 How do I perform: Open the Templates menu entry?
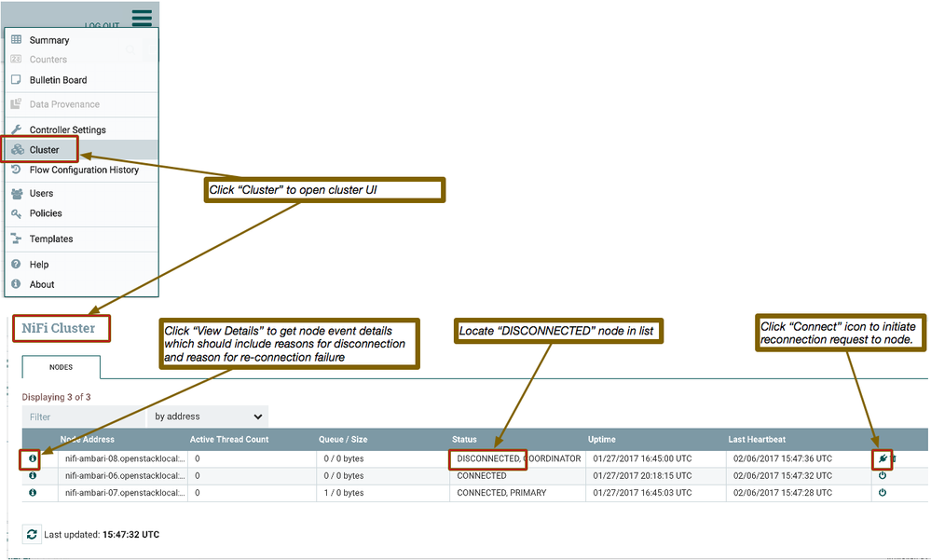51,239
